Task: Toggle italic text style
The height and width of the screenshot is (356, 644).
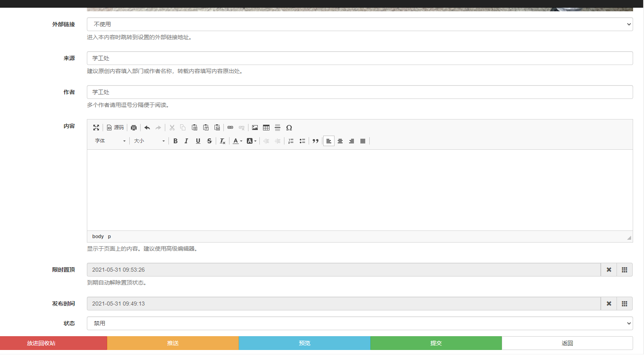Action: 186,141
